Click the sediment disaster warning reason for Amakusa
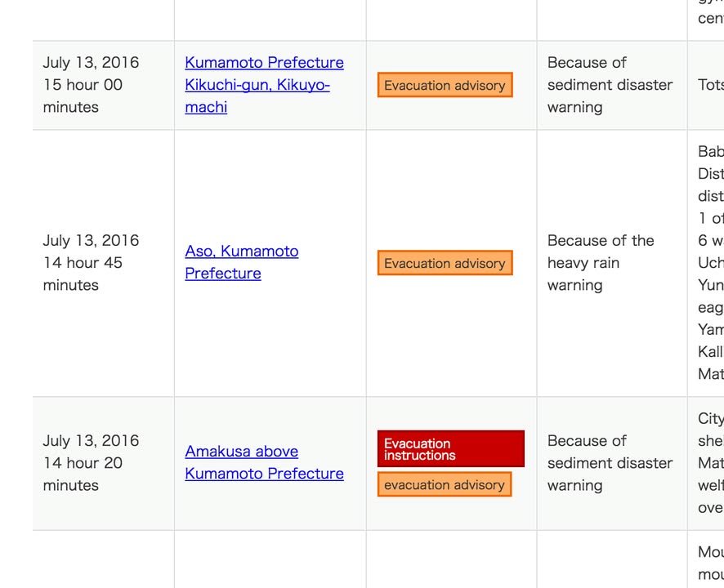Viewport: 724px width, 588px height. pyautogui.click(x=610, y=462)
